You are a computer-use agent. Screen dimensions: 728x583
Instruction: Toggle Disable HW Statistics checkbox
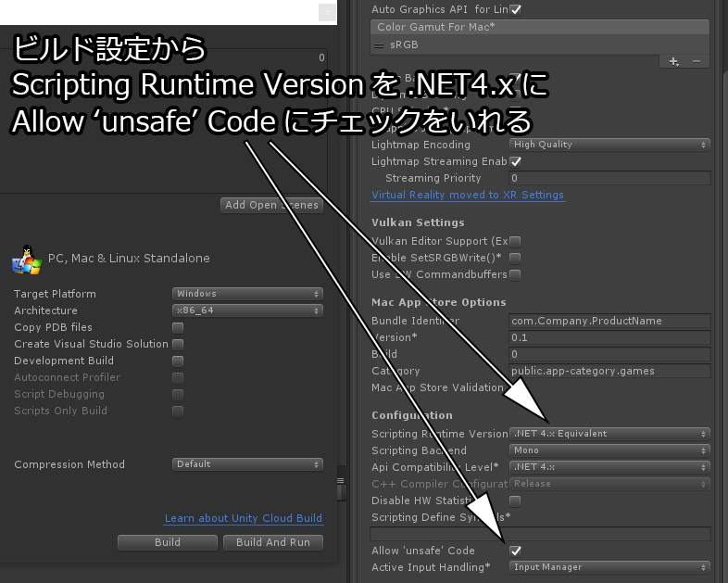pos(515,501)
